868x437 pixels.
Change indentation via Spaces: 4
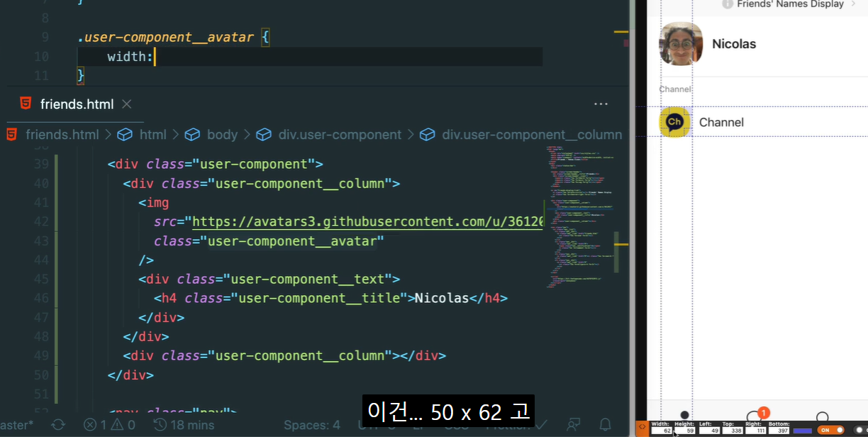[312, 425]
